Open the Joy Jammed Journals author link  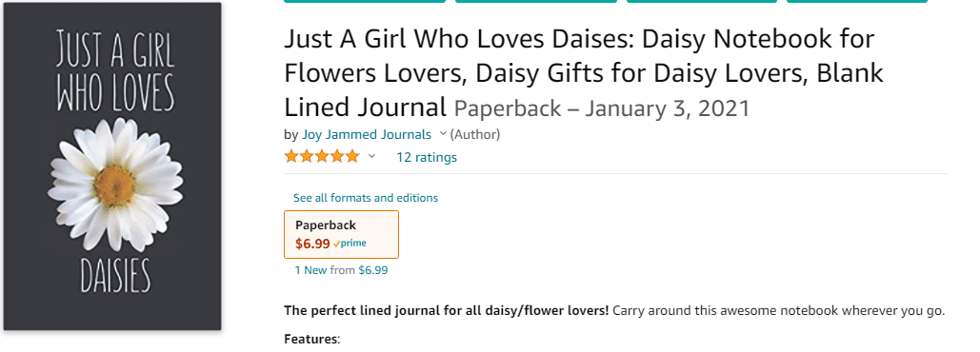[x=367, y=134]
